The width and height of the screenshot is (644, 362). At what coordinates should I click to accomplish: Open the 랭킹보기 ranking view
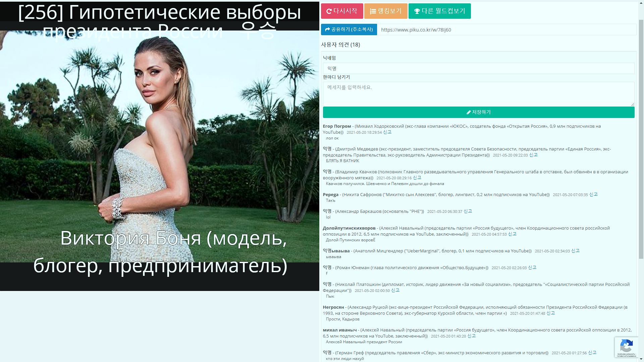pos(386,11)
